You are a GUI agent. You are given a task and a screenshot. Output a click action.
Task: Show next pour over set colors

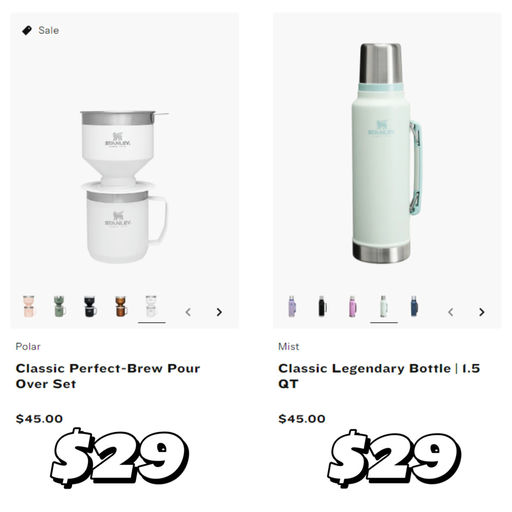(x=219, y=312)
